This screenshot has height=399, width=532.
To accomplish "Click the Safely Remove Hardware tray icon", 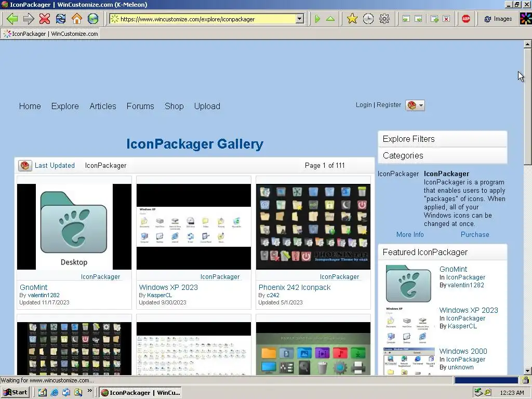I will (478, 393).
